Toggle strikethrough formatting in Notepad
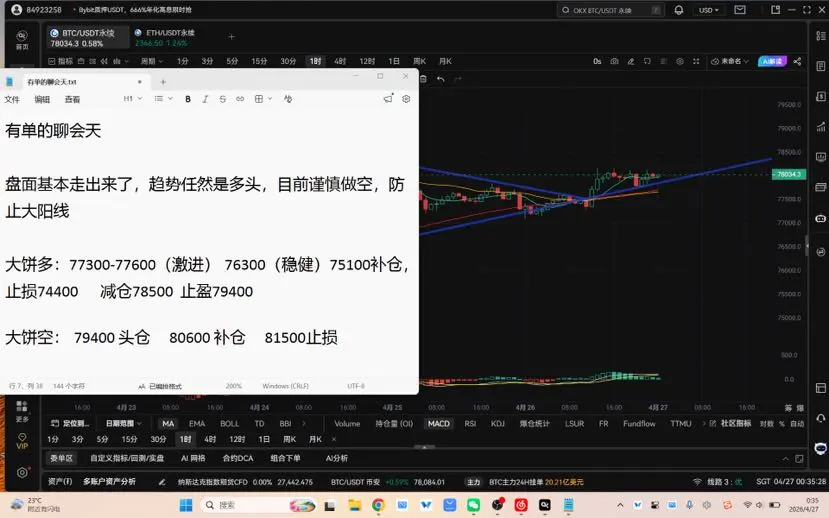The image size is (829, 518). tap(223, 99)
